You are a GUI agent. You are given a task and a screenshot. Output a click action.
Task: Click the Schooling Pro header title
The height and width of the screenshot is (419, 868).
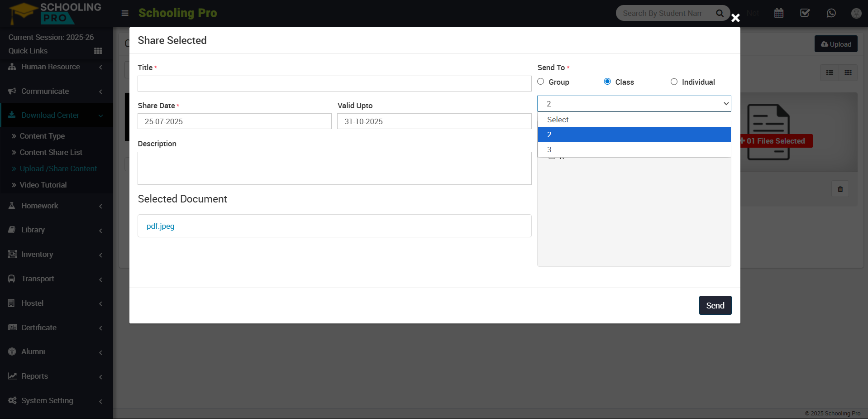pyautogui.click(x=177, y=13)
